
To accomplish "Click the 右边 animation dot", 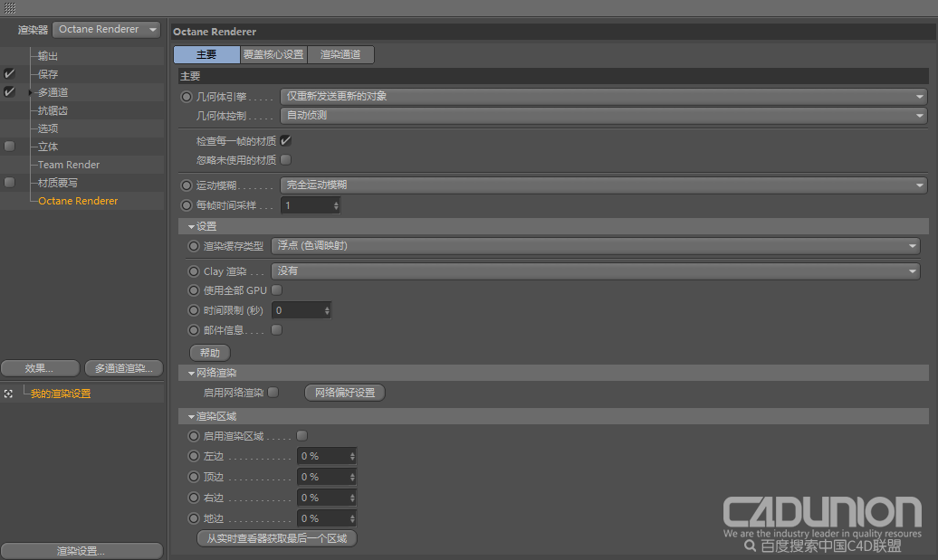I will pos(193,498).
